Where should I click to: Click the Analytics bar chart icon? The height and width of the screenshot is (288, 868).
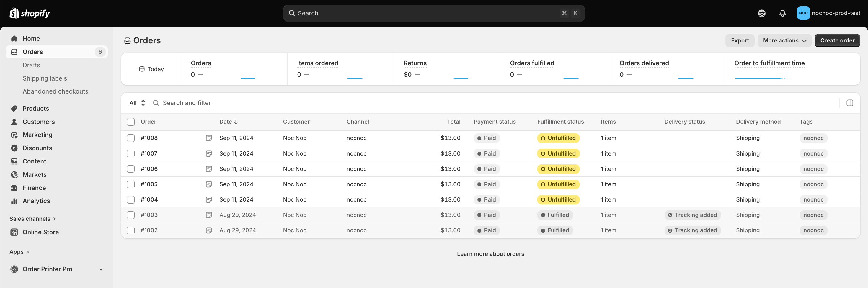click(x=14, y=201)
